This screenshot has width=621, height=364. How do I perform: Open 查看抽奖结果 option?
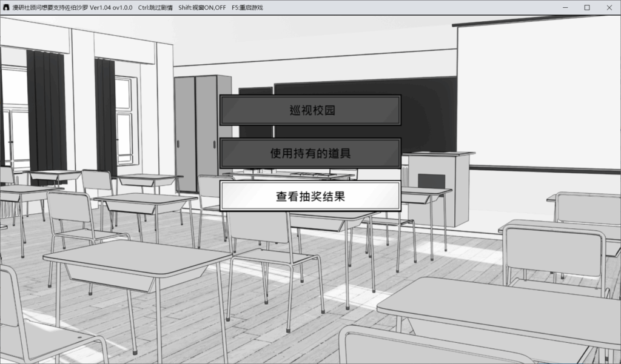310,196
